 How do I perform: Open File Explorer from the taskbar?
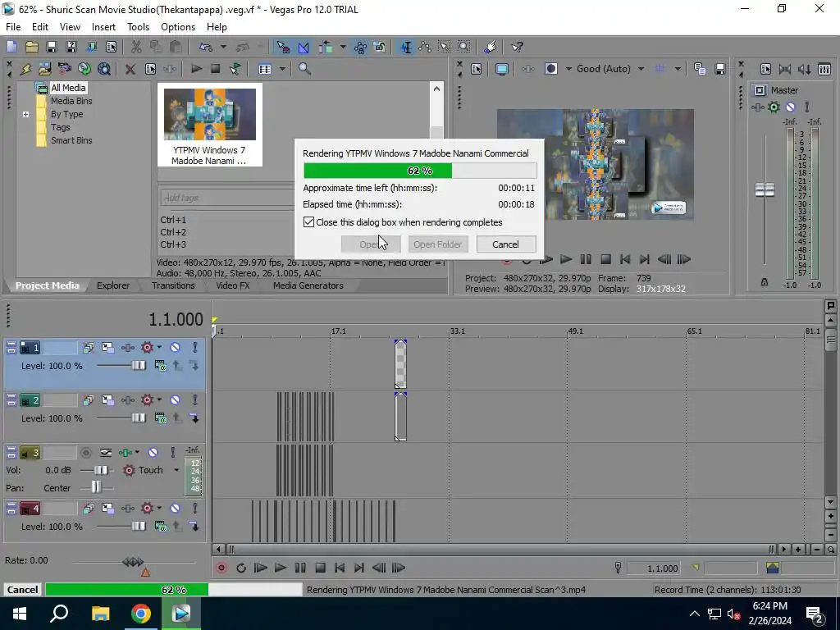[100, 614]
